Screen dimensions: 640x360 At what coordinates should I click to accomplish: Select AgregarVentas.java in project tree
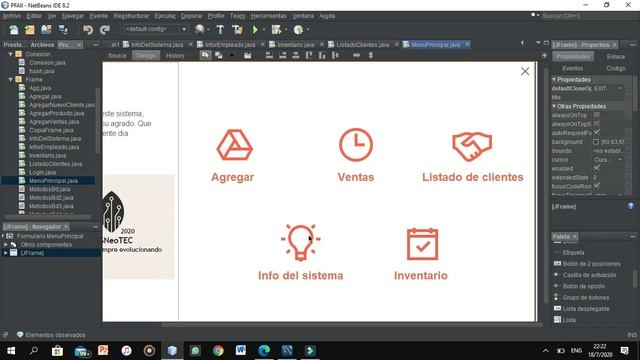[54, 122]
